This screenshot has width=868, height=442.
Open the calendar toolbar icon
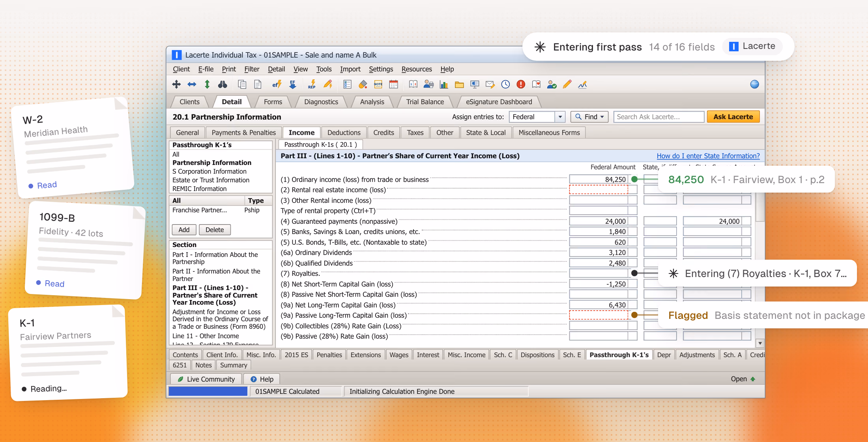coord(393,84)
